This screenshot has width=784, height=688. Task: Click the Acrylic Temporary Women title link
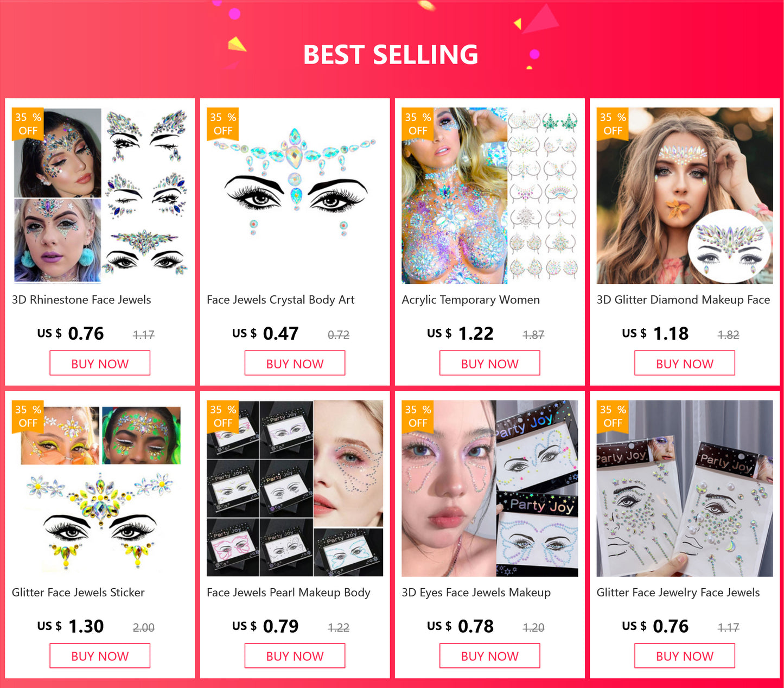click(470, 300)
